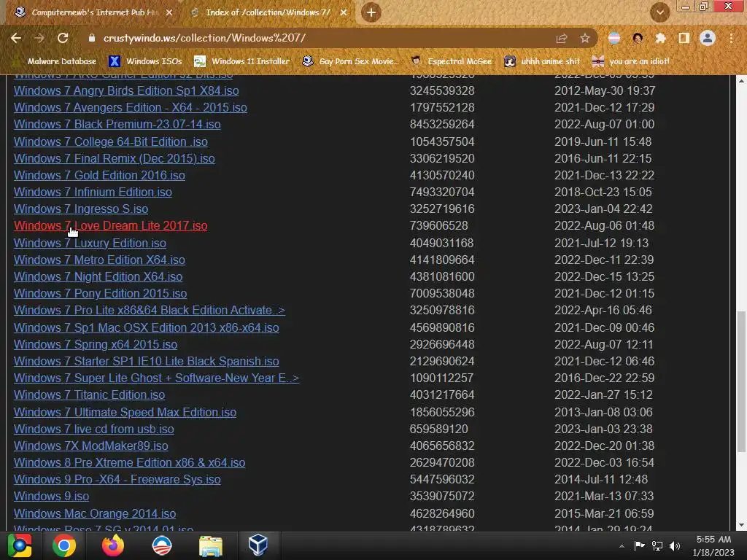Image resolution: width=747 pixels, height=560 pixels.
Task: Select the Index of /collection/Windows 7/ tab
Action: [x=268, y=12]
